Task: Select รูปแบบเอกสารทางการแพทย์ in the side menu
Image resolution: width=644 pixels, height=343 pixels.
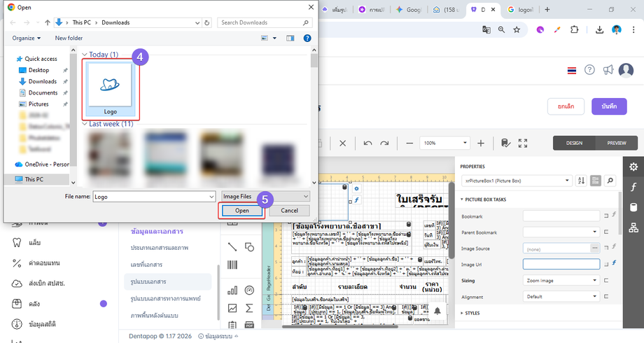Action: point(165,298)
